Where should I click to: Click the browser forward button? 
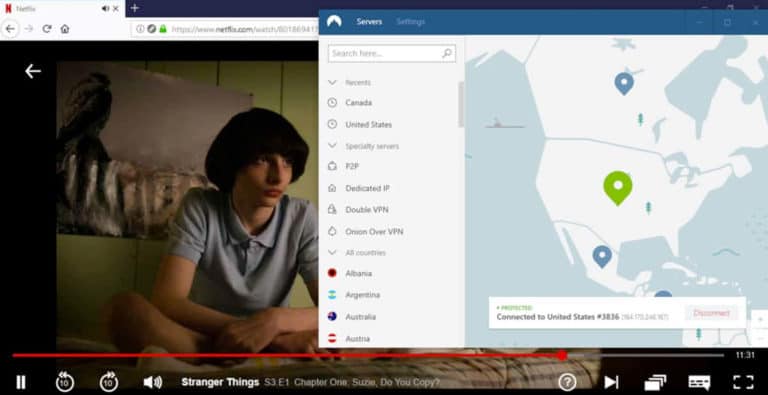pyautogui.click(x=29, y=29)
